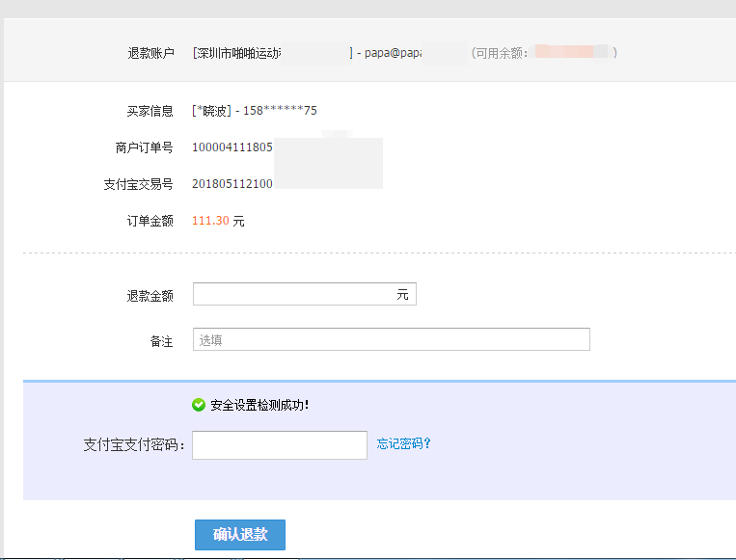The height and width of the screenshot is (560, 736).
Task: Click the 支付宝交易号 label
Action: 139,184
